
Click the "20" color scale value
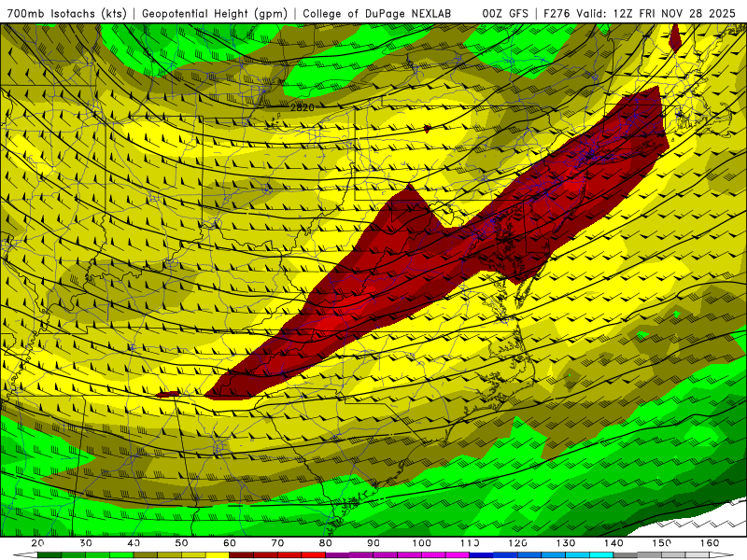(37, 543)
